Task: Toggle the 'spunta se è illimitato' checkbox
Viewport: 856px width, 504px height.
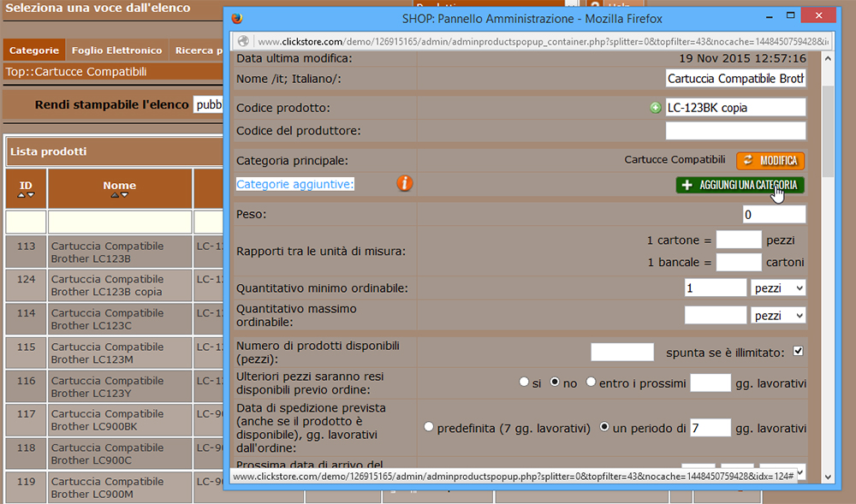Action: 798,351
